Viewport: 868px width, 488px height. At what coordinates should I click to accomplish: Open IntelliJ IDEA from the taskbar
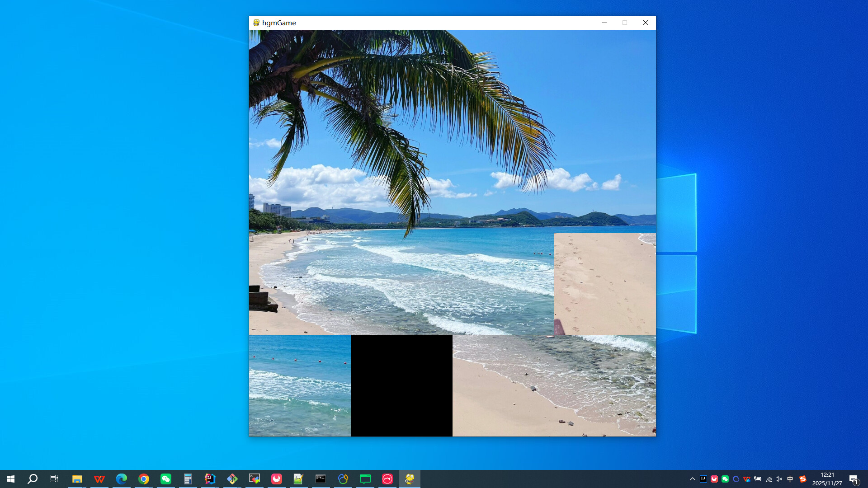point(210,479)
